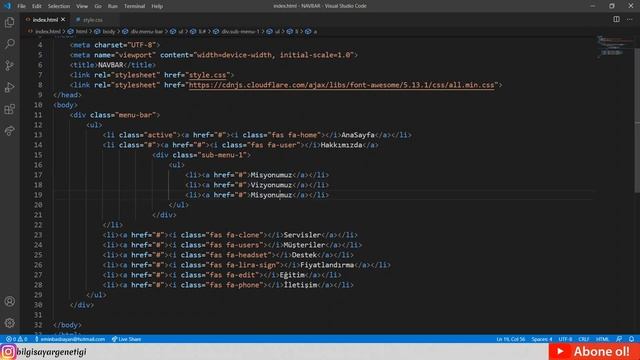
Task: Open the style.css link on line 7
Action: (207, 75)
